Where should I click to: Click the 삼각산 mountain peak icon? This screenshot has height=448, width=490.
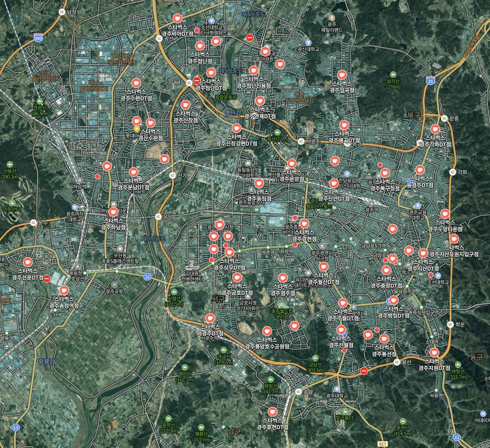[393, 74]
